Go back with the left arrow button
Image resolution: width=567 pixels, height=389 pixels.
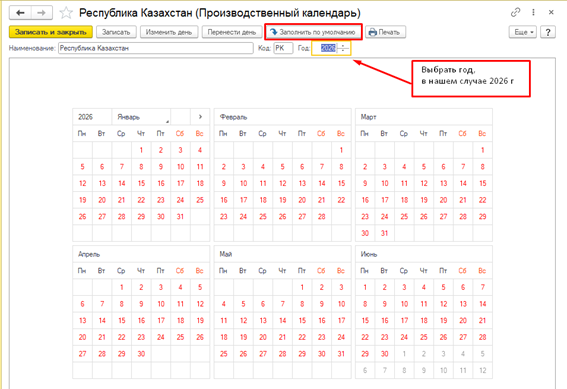(20, 13)
